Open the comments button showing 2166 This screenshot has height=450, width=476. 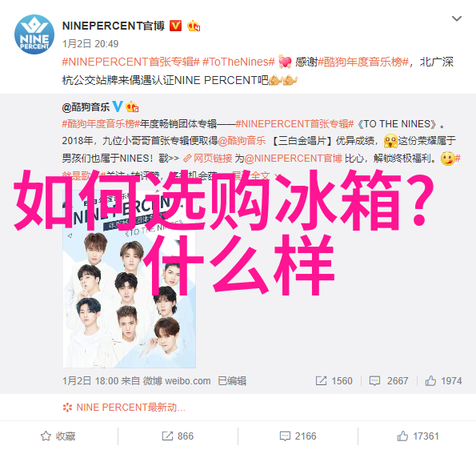click(298, 436)
